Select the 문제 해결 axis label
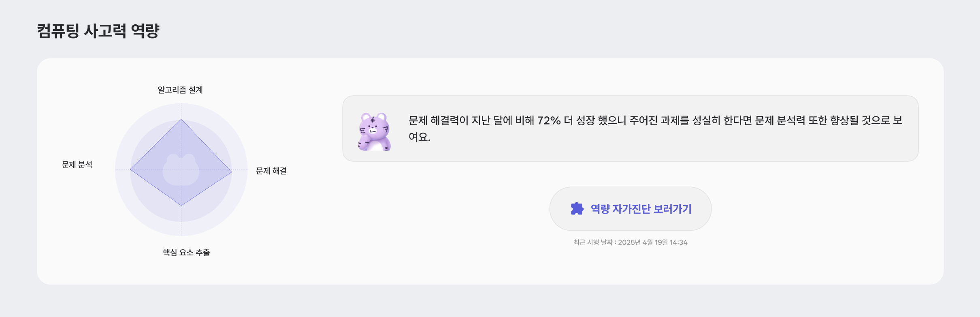The height and width of the screenshot is (317, 980). [x=271, y=171]
